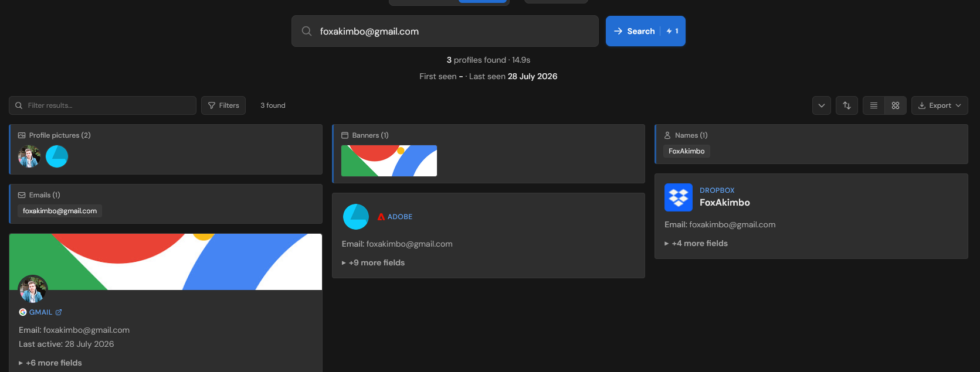Click the Last seen 28 July 2026 text
This screenshot has height=372, width=980.
(513, 76)
